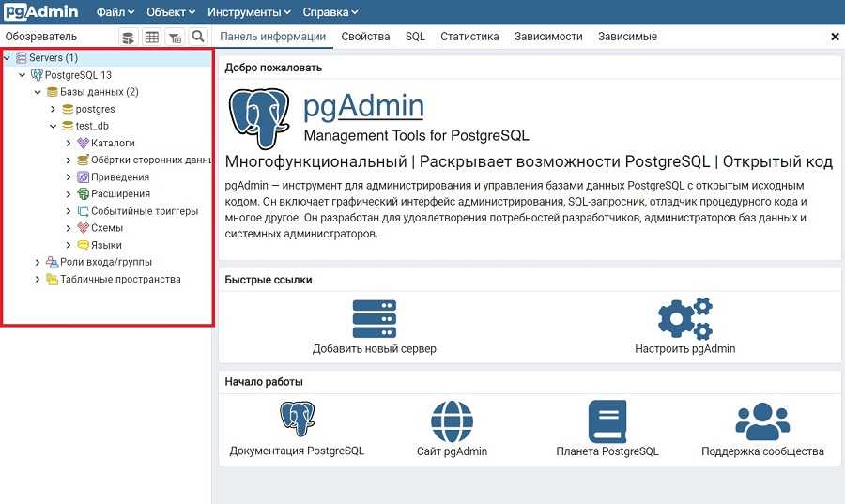Expand the Схемы tree node

(69, 228)
